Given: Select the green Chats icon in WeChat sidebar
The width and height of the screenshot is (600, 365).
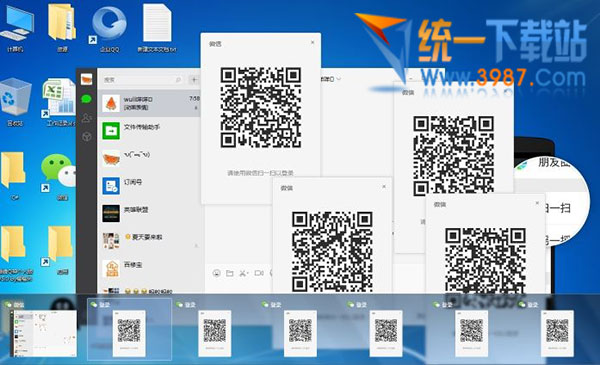Looking at the screenshot, I should coord(86,99).
